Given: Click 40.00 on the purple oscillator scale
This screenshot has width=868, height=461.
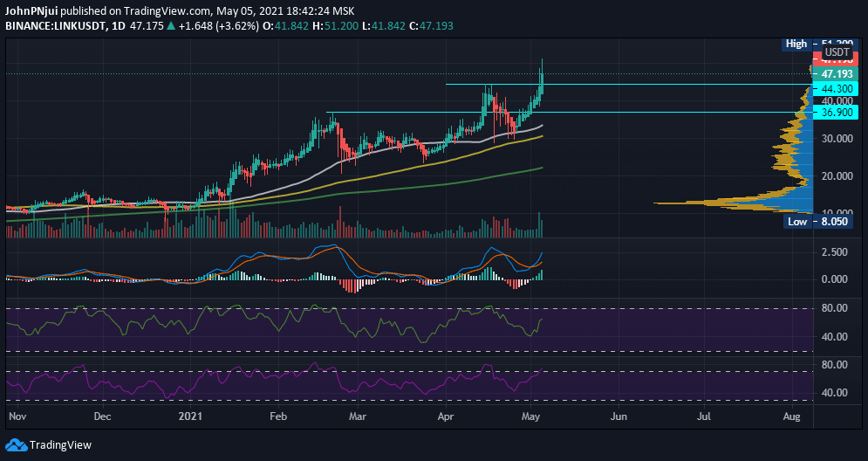Looking at the screenshot, I should [x=834, y=393].
